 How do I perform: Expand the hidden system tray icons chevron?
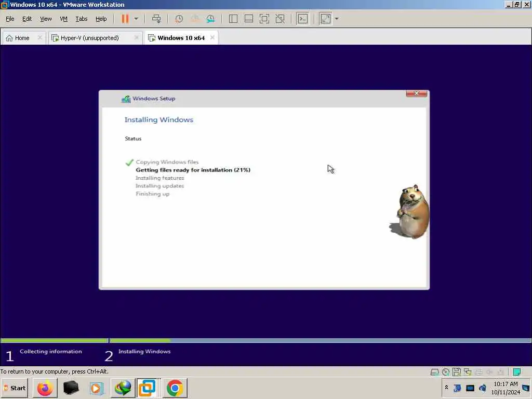coord(446,387)
